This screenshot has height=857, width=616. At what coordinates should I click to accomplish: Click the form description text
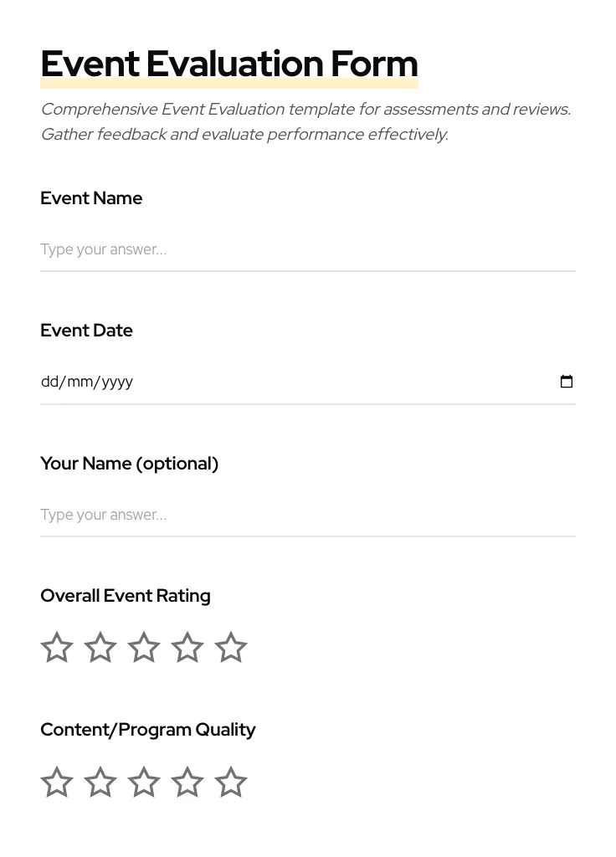[305, 121]
